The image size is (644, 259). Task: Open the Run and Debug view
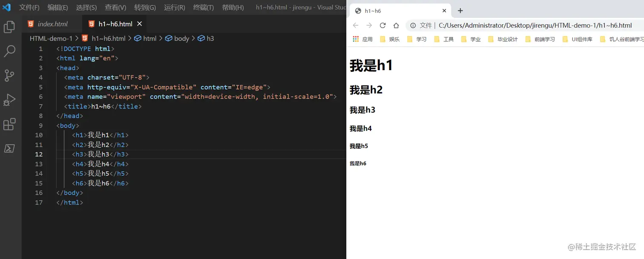pyautogui.click(x=9, y=100)
